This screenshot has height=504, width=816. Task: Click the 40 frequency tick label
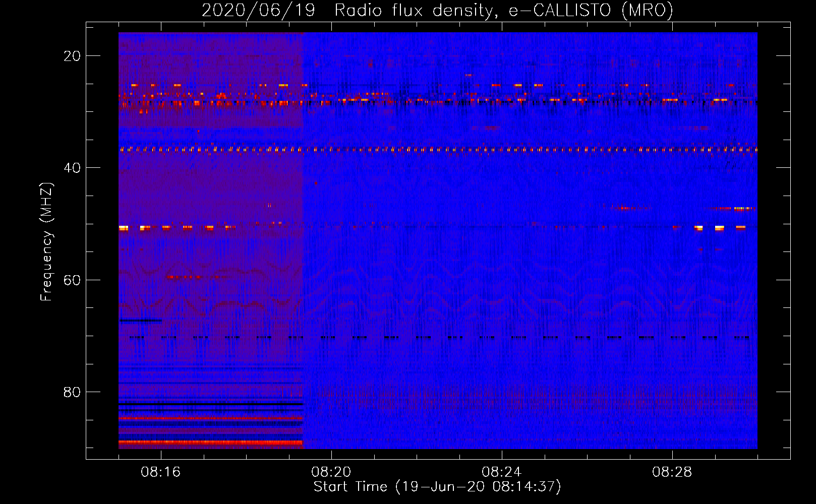(72, 168)
